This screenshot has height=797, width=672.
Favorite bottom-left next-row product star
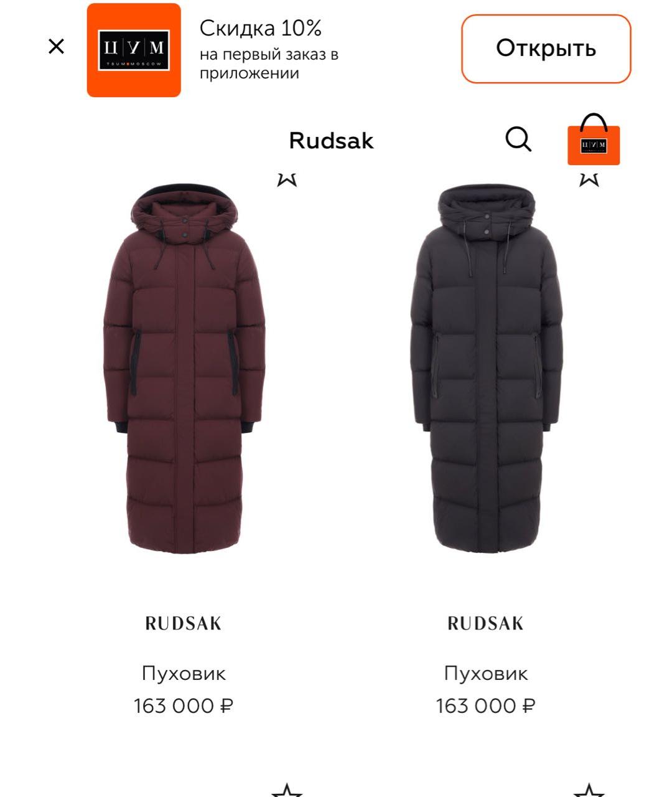287,790
